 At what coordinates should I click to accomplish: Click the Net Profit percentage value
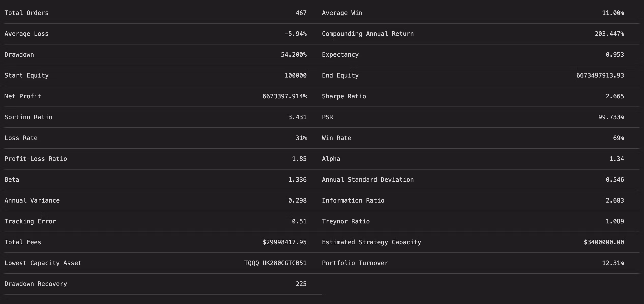[x=285, y=96]
